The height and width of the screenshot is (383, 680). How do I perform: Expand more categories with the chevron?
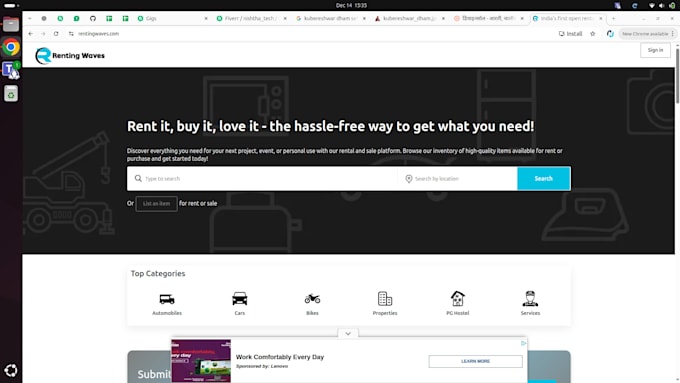coord(348,333)
